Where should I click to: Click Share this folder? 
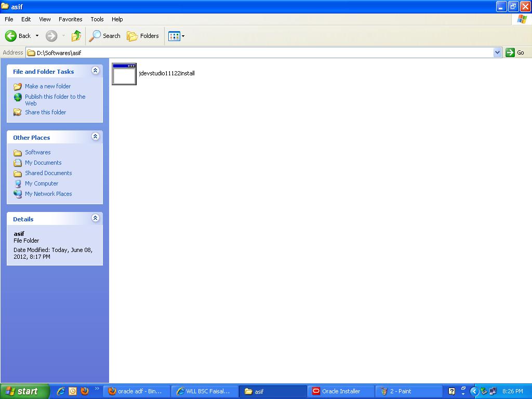[x=46, y=112]
